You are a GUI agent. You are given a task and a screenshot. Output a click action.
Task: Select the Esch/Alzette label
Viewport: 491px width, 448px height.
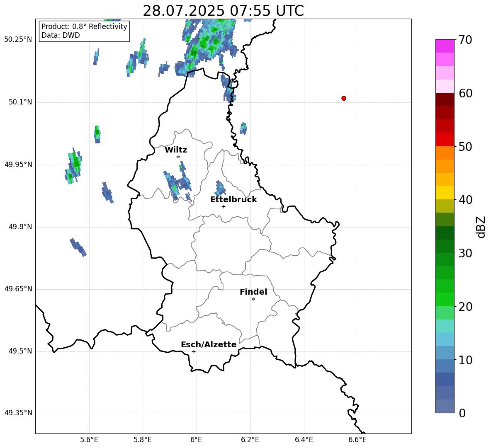[209, 344]
